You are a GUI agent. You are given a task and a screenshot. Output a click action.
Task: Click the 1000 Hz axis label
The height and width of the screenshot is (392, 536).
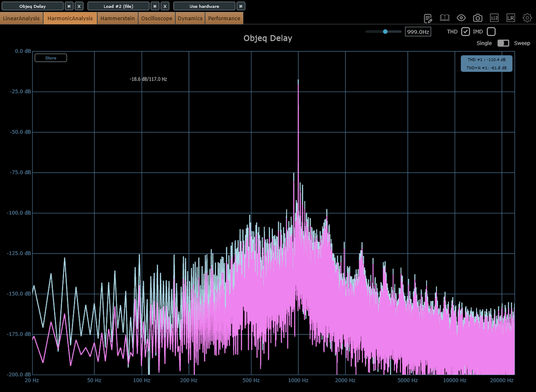point(298,380)
